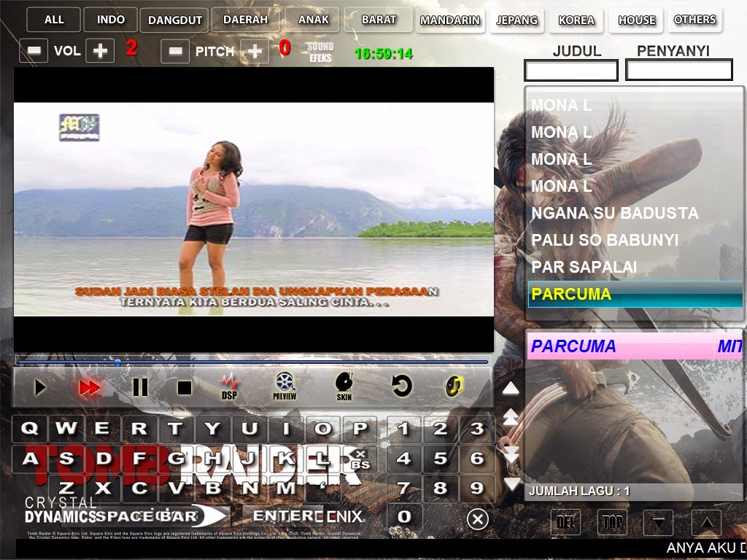Tap the M key on the keyboard

tap(286, 488)
